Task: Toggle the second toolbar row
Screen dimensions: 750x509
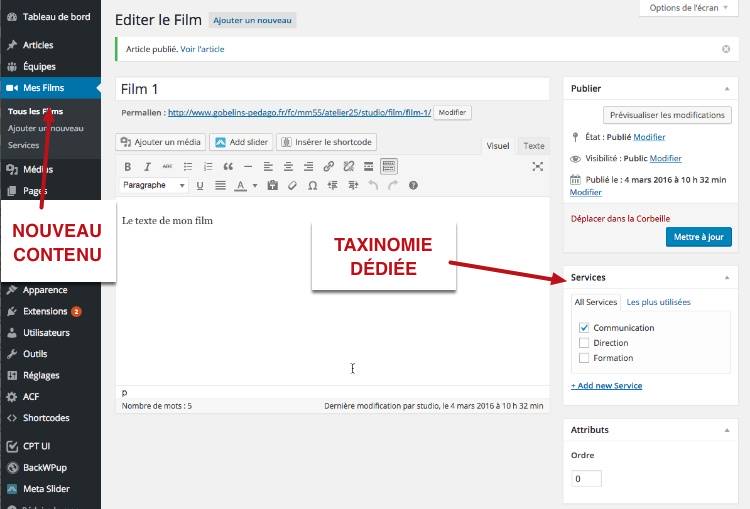Action: pos(389,166)
